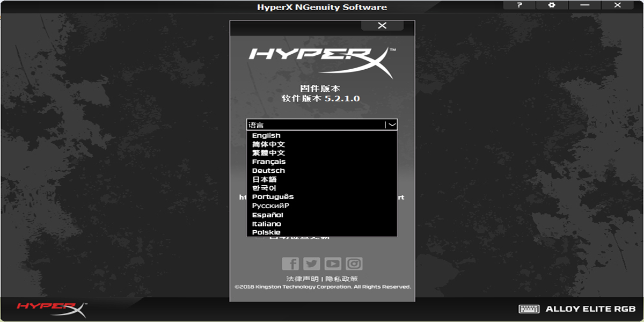The height and width of the screenshot is (322, 644).
Task: Select English from language list
Action: tap(322, 136)
